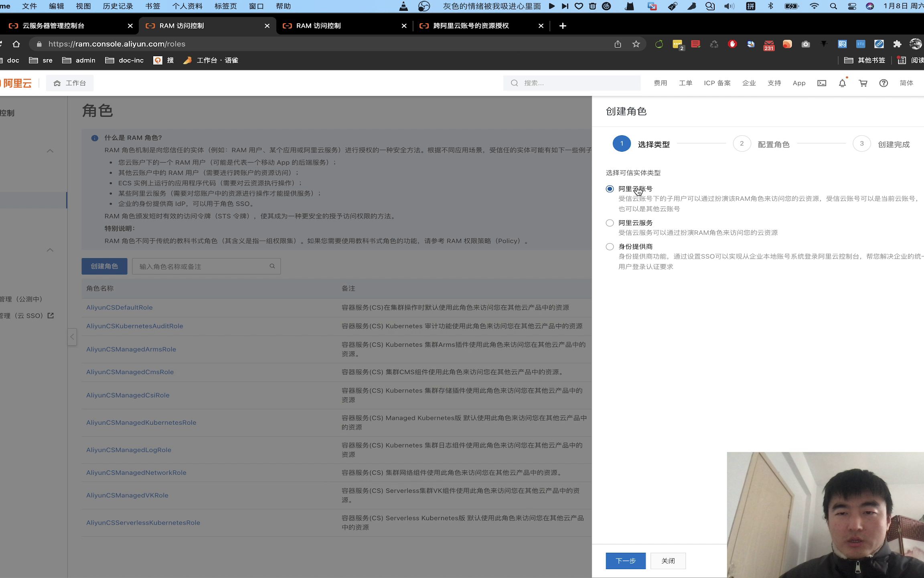924x578 pixels.
Task: Click search icon in role name field
Action: click(272, 266)
